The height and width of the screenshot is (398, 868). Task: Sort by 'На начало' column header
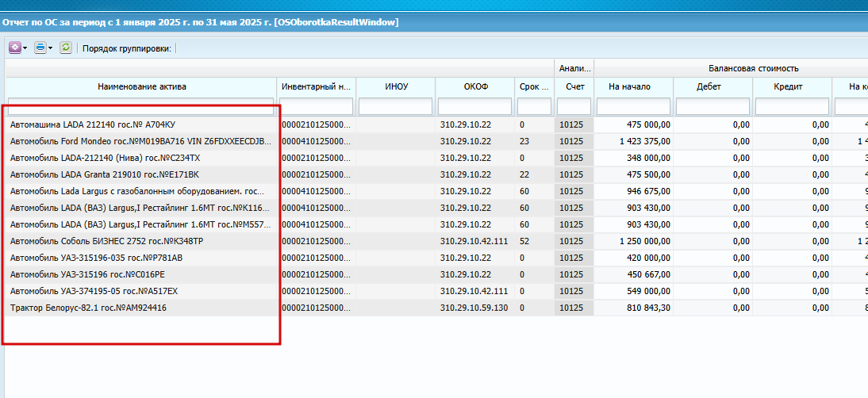pos(633,86)
